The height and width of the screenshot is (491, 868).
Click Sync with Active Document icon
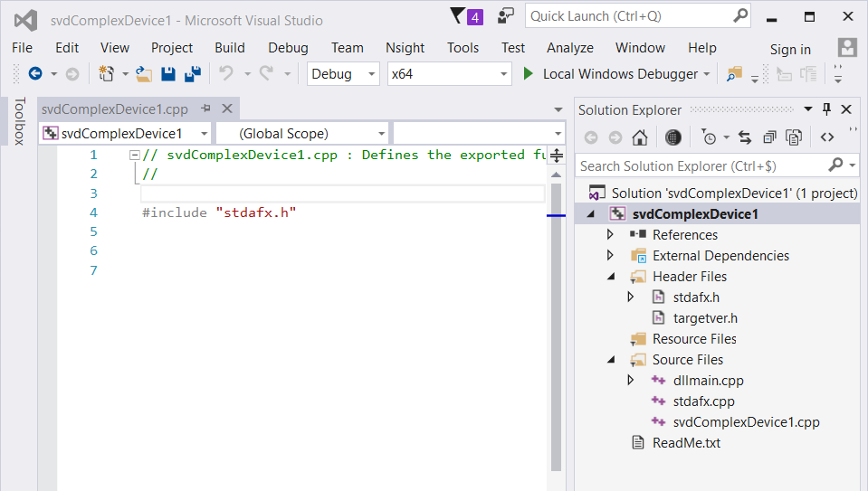coord(745,137)
